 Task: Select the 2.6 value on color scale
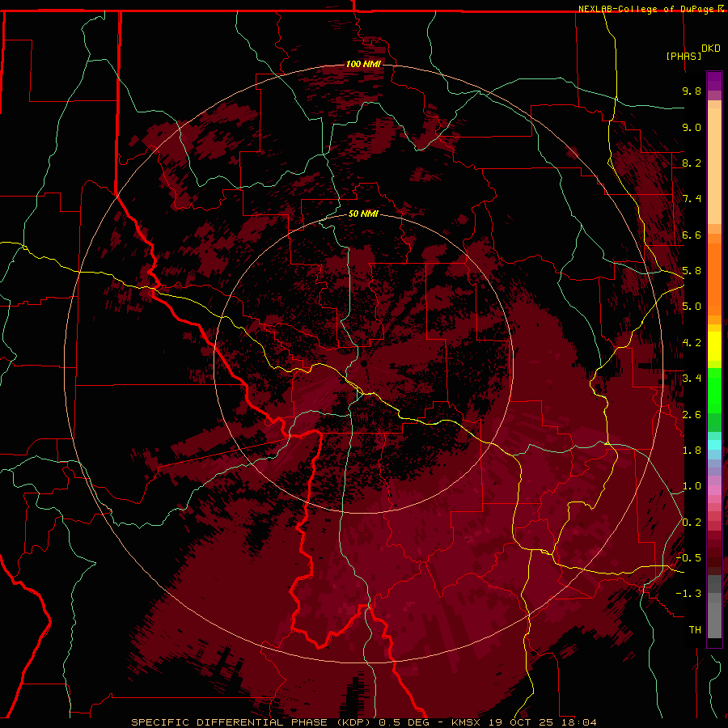pos(692,415)
